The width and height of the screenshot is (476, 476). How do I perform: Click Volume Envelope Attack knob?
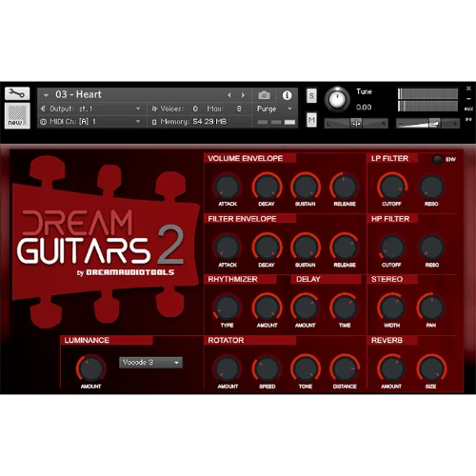(x=228, y=187)
